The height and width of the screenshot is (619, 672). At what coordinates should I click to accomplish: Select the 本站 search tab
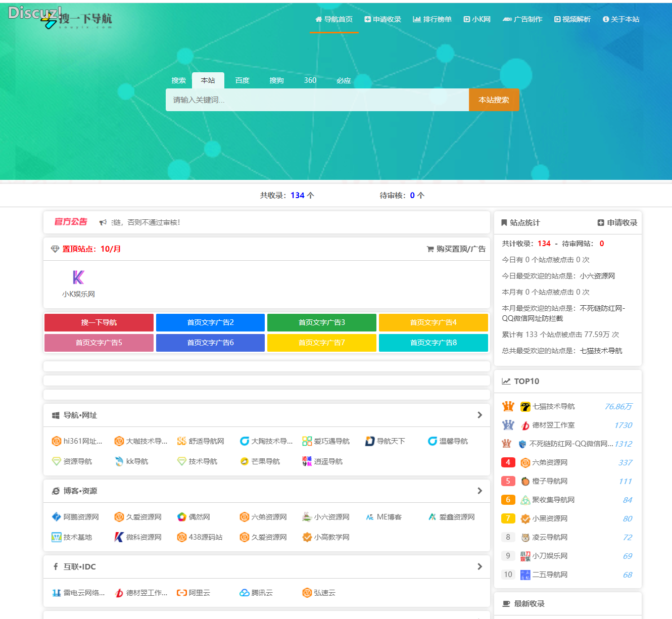pyautogui.click(x=208, y=80)
